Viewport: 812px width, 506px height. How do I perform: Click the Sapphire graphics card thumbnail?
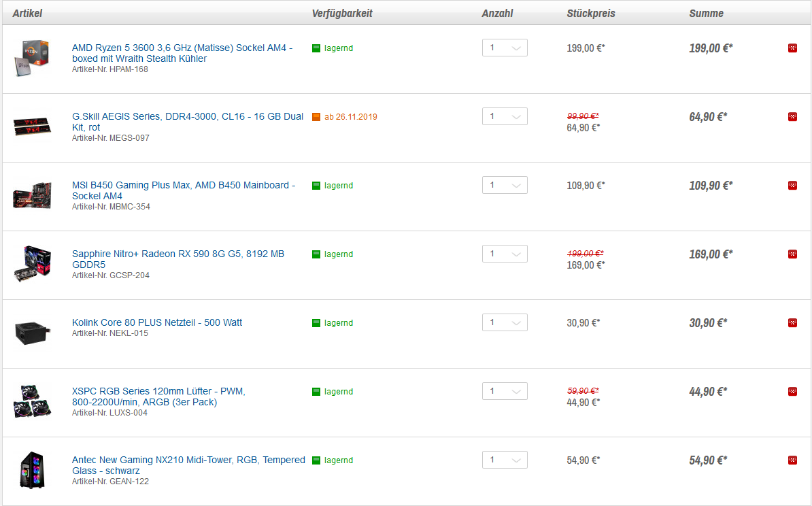32,264
